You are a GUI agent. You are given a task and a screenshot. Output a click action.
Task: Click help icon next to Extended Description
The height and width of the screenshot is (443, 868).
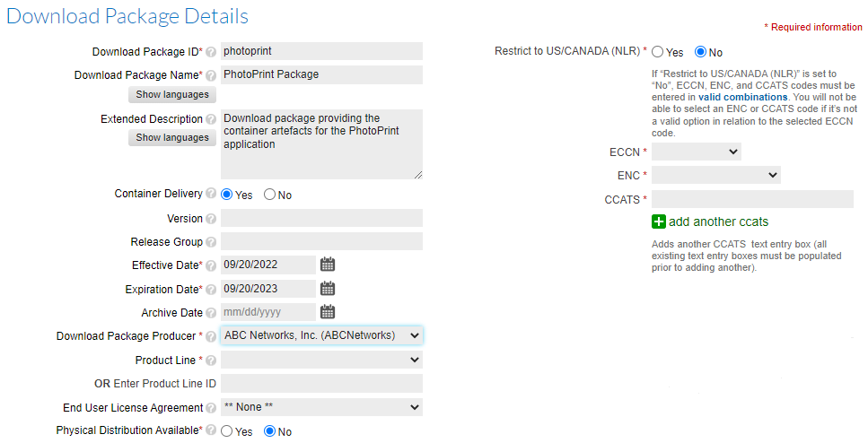pos(211,119)
